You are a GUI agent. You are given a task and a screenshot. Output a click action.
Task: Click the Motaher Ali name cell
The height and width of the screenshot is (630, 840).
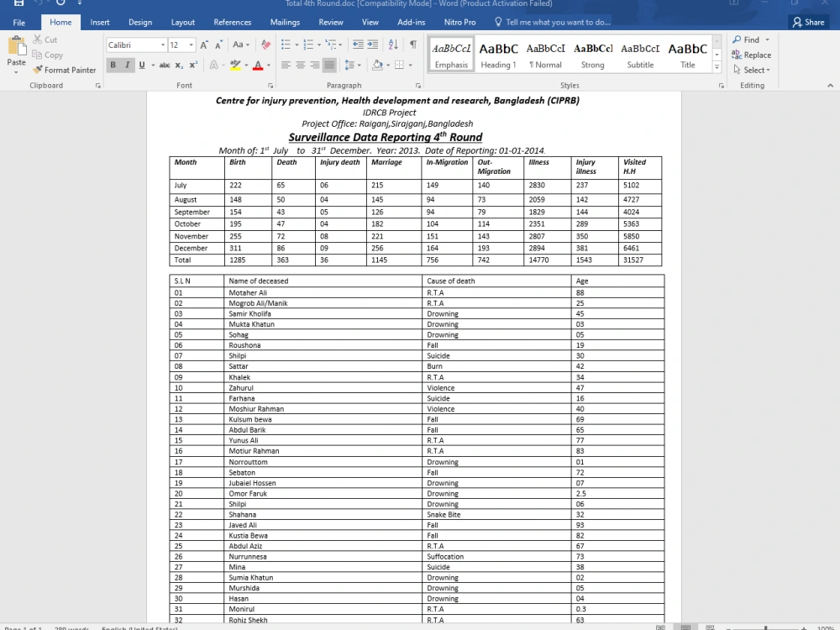(323, 292)
